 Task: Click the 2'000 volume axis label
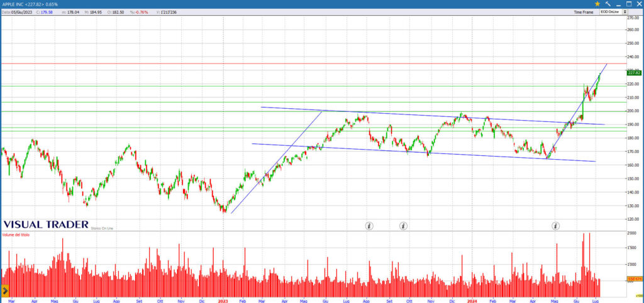(633, 233)
